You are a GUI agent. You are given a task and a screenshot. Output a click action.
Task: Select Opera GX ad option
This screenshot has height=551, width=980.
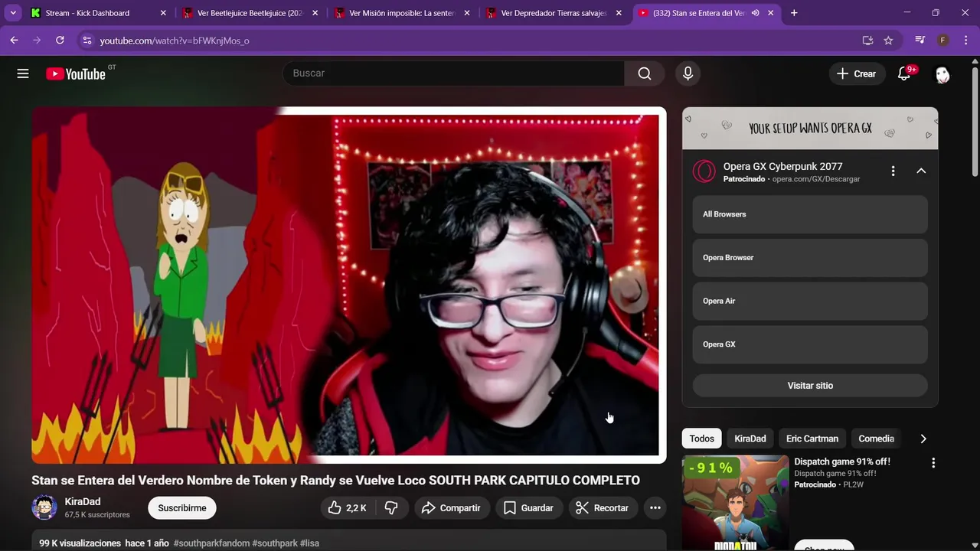click(810, 344)
